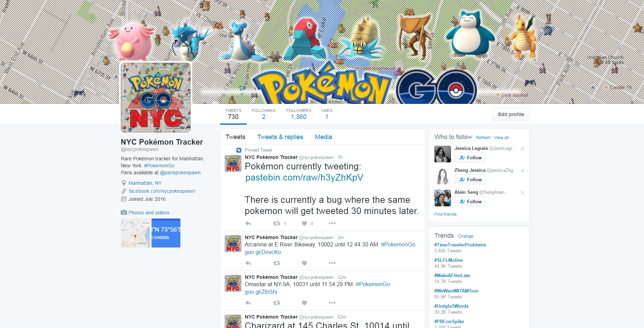The width and height of the screenshot is (644, 328).
Task: Open the #WeWantMITAMTour trend
Action: pos(456,291)
